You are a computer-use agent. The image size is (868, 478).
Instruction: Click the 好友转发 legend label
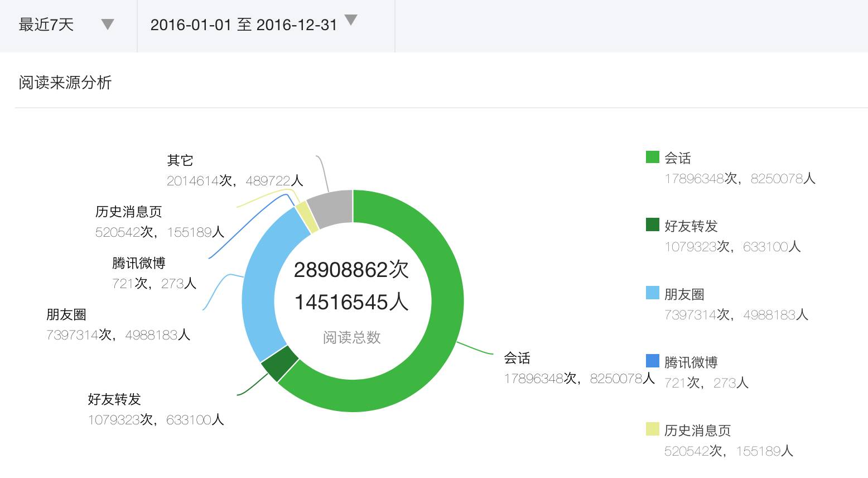(691, 226)
